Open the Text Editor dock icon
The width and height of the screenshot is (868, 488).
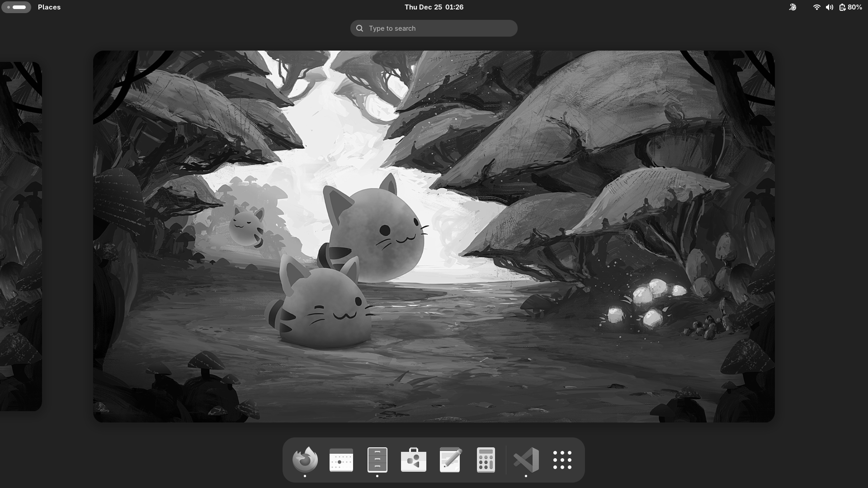[x=450, y=460]
